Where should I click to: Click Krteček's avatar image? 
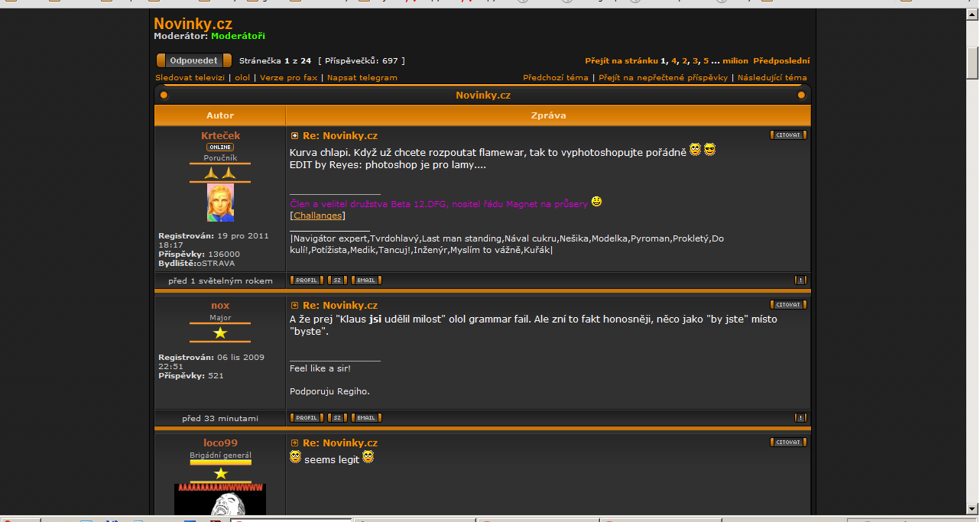[x=220, y=203]
